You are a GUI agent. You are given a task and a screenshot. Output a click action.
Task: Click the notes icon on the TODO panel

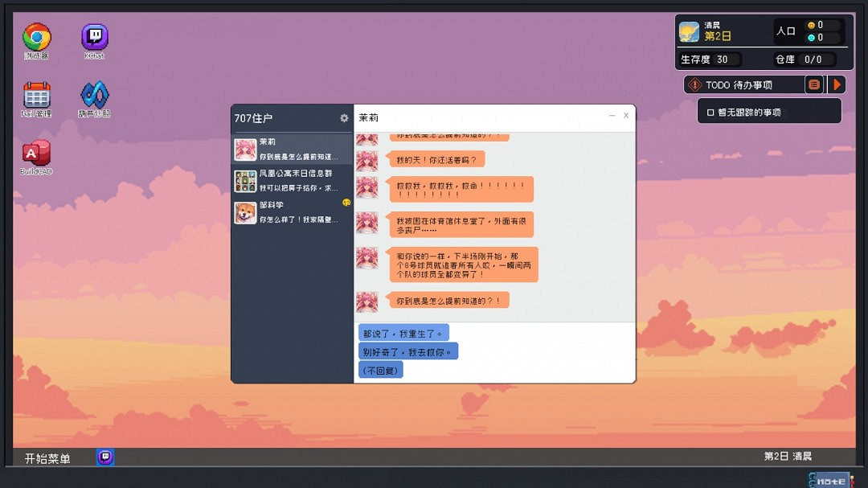[x=814, y=84]
